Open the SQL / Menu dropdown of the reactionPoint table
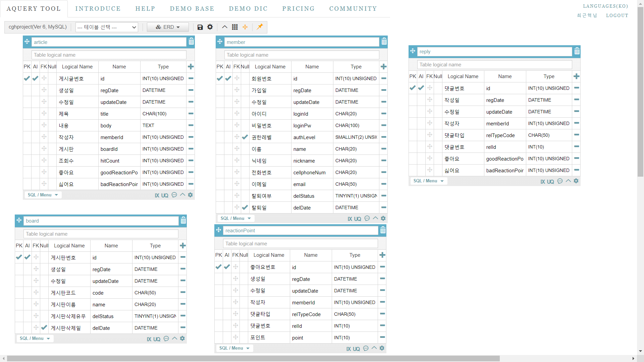 click(234, 348)
